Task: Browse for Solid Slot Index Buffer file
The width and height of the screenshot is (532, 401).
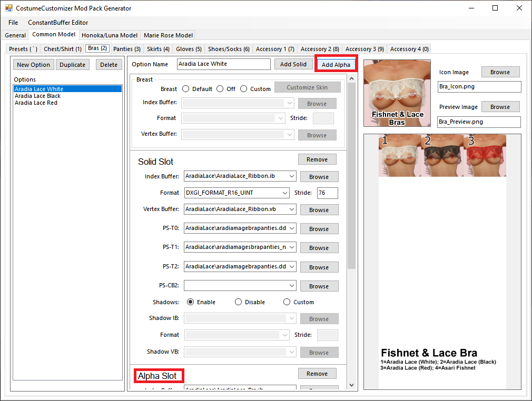Action: coord(319,177)
